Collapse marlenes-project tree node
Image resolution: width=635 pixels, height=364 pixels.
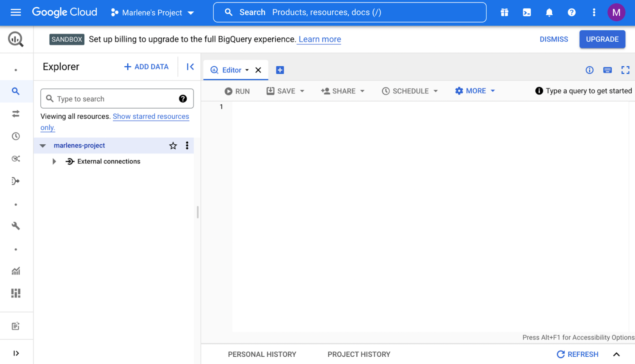[43, 146]
